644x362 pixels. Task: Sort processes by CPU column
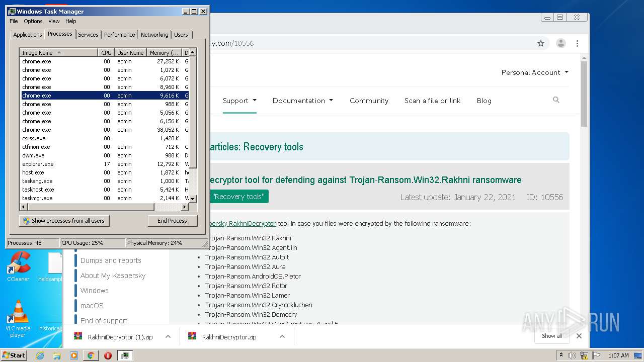point(106,52)
